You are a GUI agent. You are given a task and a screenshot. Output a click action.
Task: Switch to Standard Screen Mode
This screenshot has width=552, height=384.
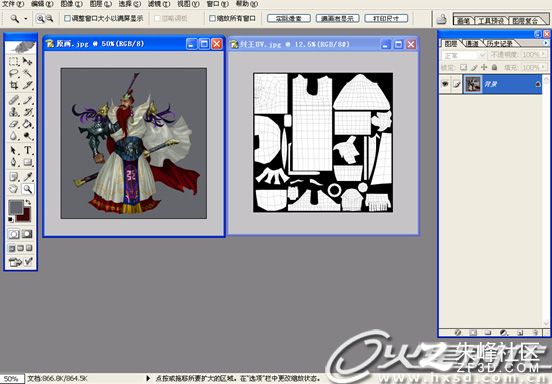12,248
